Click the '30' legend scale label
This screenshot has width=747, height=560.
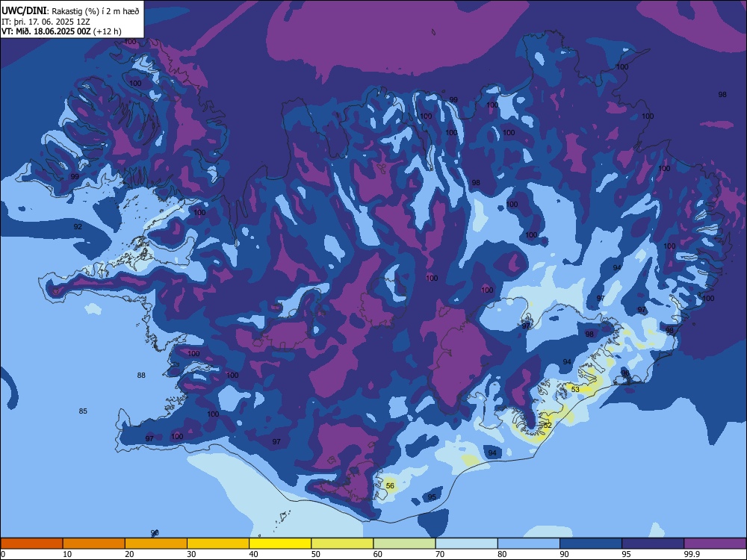pos(191,554)
